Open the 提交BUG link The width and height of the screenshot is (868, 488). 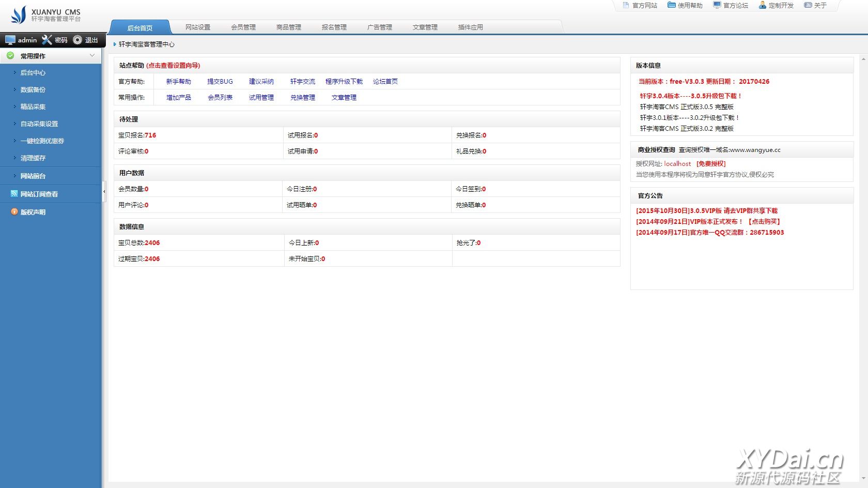point(220,82)
